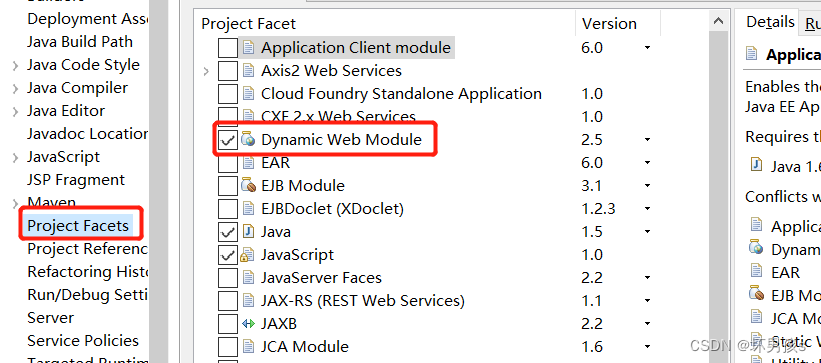Expand the JavaScript settings node
Screen dimensions: 821x363
(x=16, y=158)
